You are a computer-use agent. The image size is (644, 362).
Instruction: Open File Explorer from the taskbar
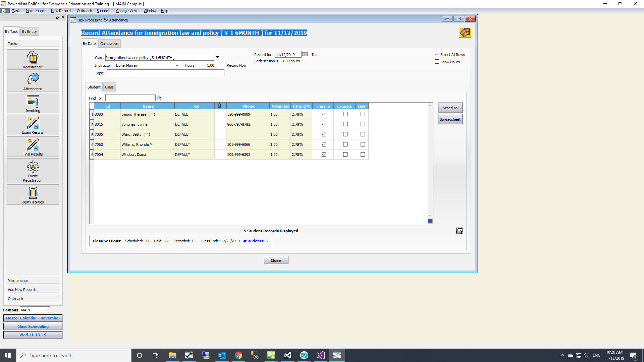[172, 355]
